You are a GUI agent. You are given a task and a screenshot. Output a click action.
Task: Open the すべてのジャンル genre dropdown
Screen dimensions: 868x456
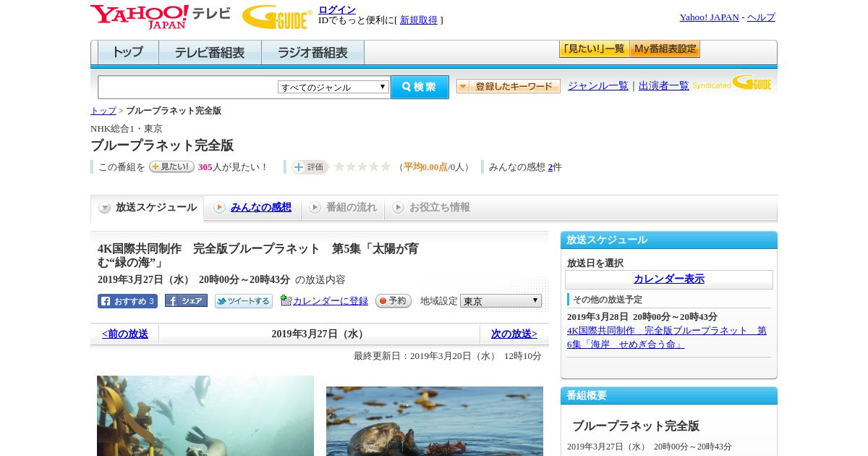pos(333,87)
